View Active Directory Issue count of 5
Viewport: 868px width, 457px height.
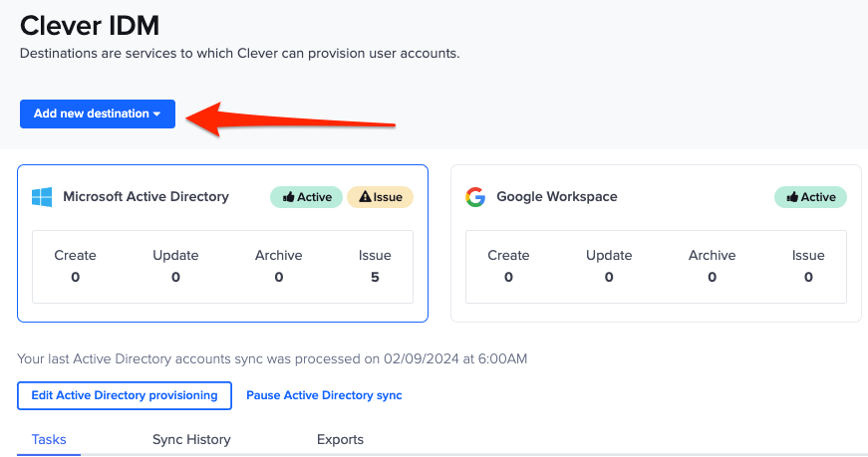coord(375,277)
